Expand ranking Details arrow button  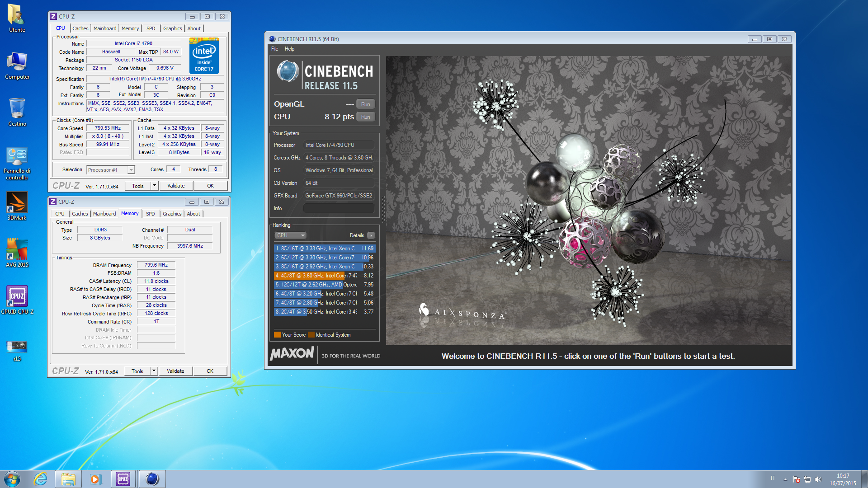coord(371,235)
